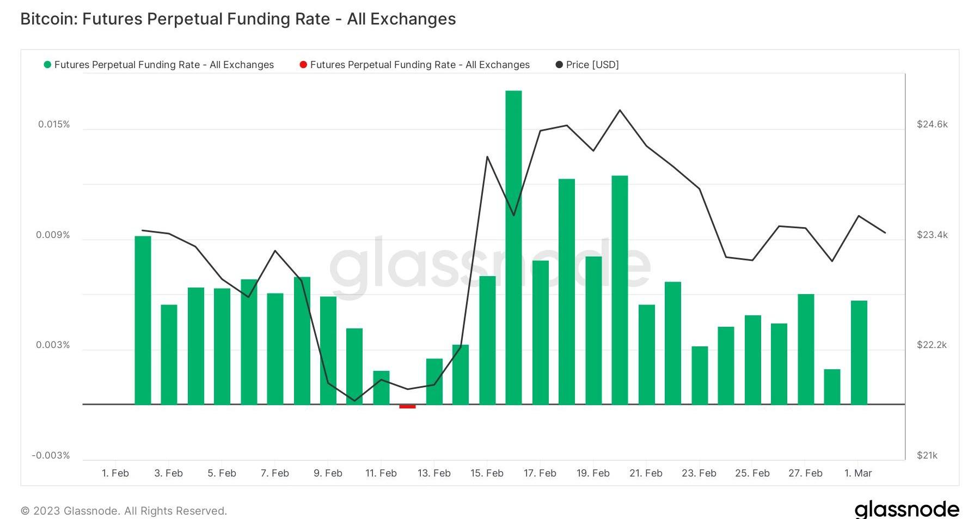The width and height of the screenshot is (980, 519).
Task: Select the '1. Mar' x-axis label
Action: [858, 473]
